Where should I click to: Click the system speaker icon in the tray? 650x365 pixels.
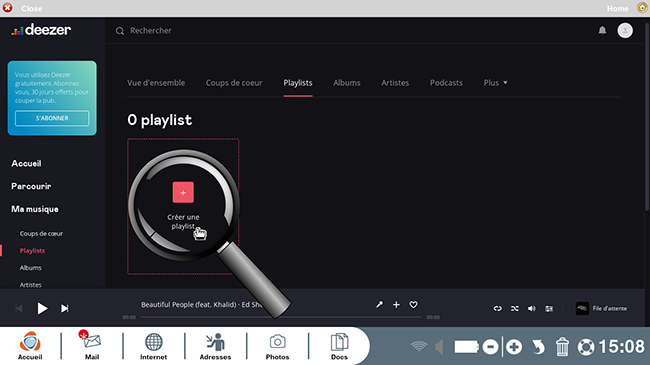pos(439,347)
